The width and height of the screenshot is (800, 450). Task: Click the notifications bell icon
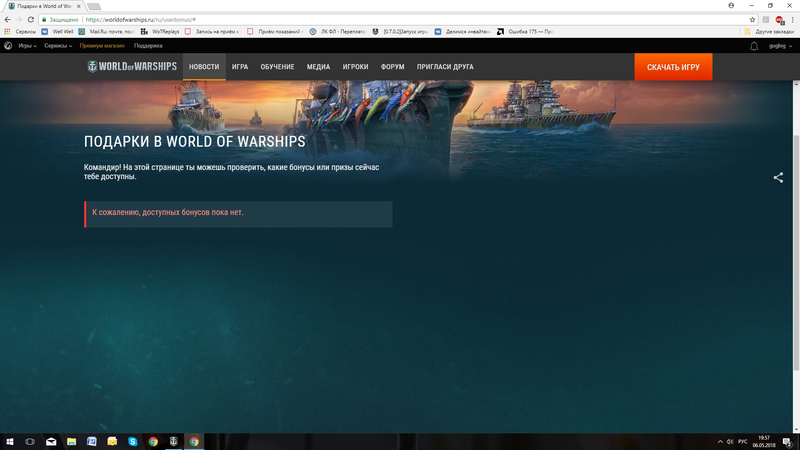point(754,46)
